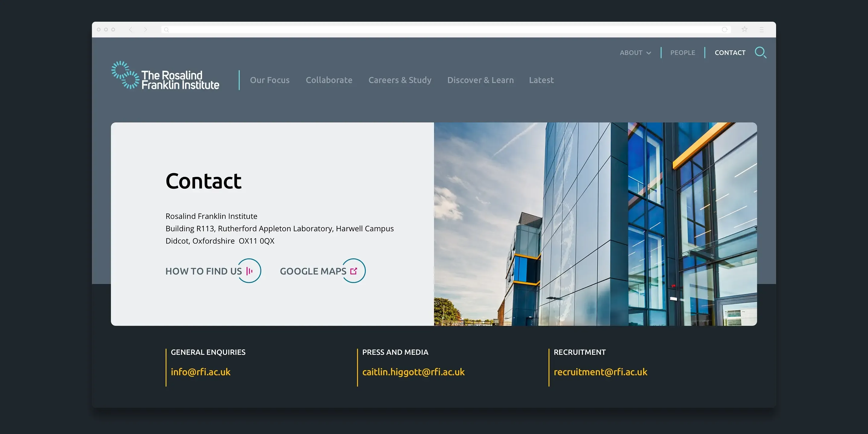Open the Collaborate menu

coord(329,80)
